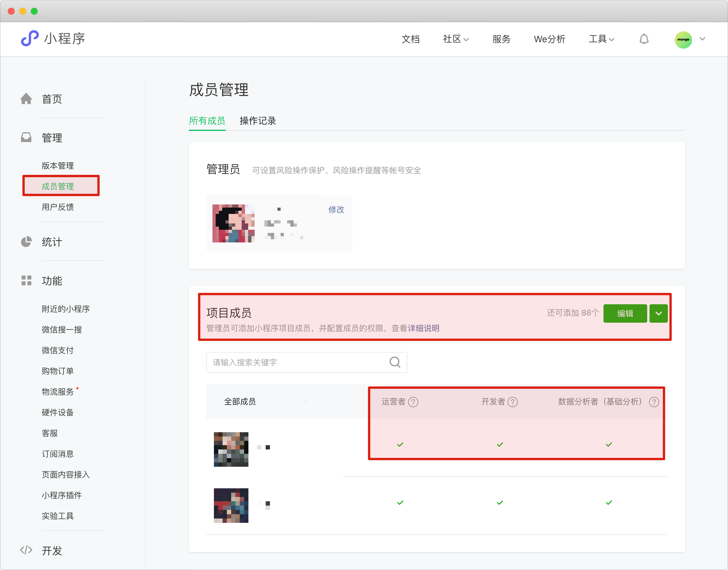Open the 工具 dropdown menu
728x570 pixels.
[x=601, y=39]
